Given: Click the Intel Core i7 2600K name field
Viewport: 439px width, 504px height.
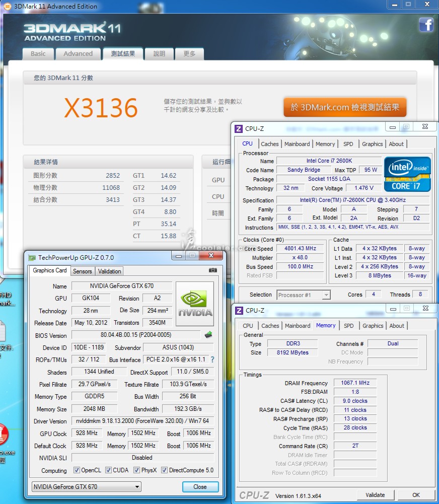Looking at the screenshot, I should (x=329, y=161).
